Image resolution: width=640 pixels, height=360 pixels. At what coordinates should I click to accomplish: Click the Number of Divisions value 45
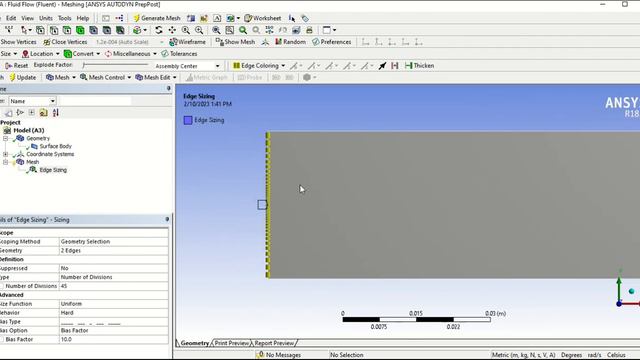pos(113,286)
